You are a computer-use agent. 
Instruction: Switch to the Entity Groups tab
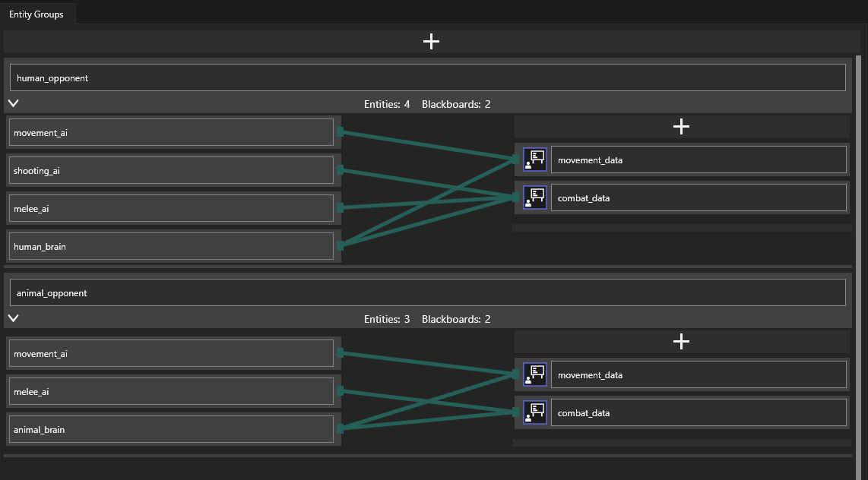tap(36, 14)
